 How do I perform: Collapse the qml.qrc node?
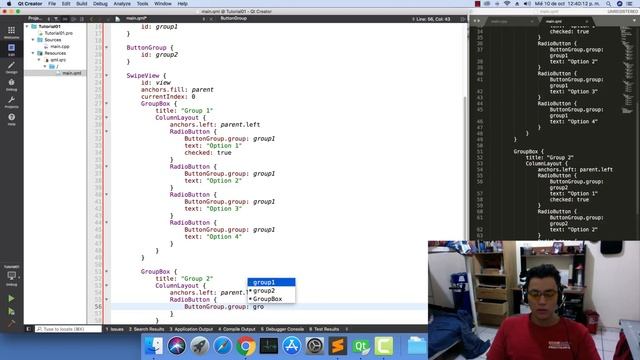40,60
